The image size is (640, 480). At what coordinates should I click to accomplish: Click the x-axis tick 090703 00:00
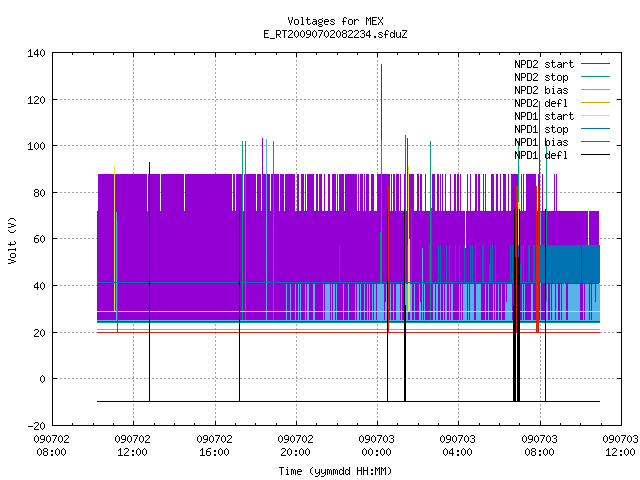tap(376, 446)
